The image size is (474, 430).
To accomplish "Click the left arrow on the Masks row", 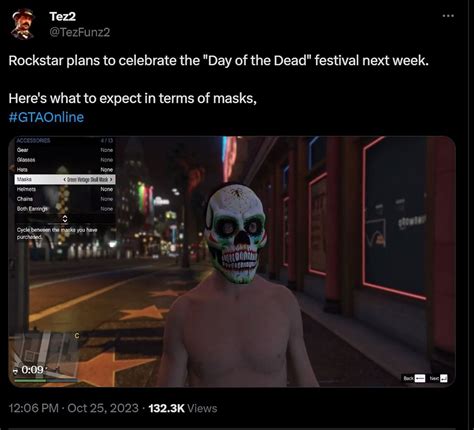I will tap(65, 180).
